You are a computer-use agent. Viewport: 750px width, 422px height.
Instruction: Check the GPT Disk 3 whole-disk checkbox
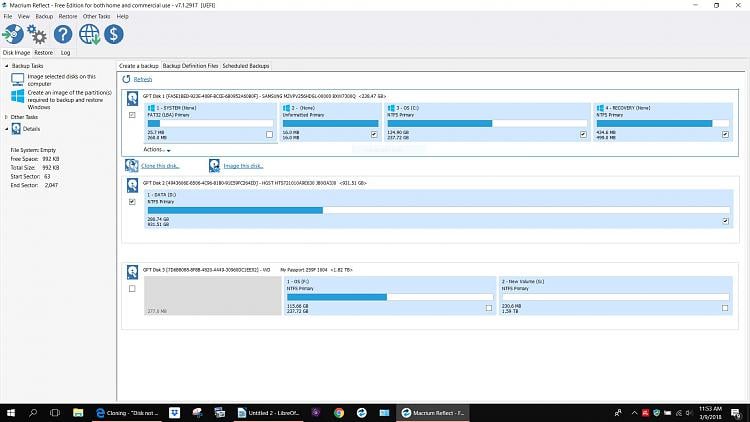(x=132, y=289)
